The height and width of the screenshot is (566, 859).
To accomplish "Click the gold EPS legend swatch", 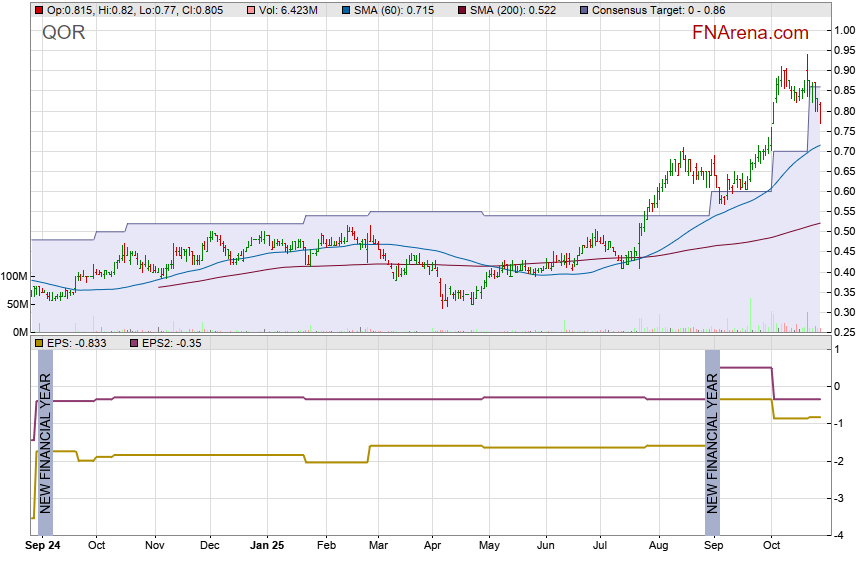I will click(39, 344).
